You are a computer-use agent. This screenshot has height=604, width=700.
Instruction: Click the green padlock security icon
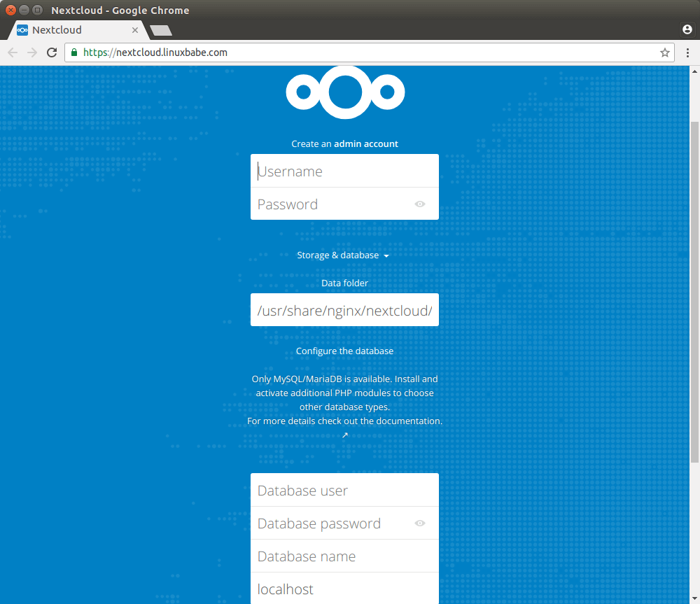tap(74, 52)
